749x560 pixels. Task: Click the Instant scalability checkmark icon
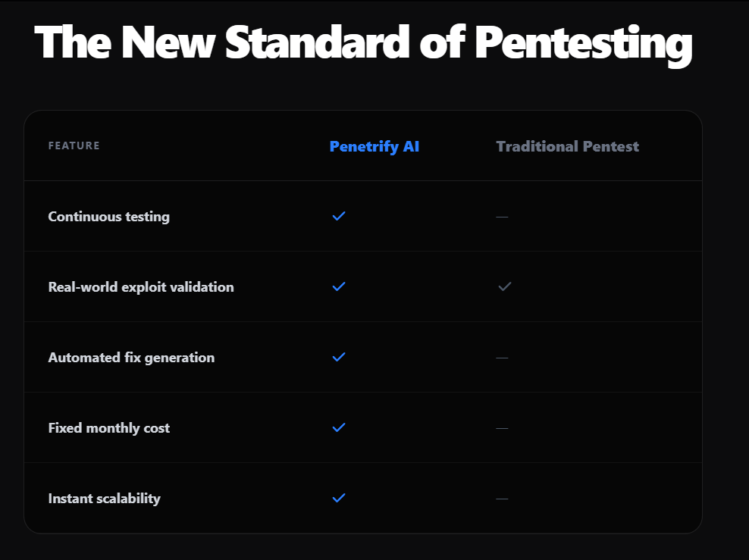coord(338,498)
